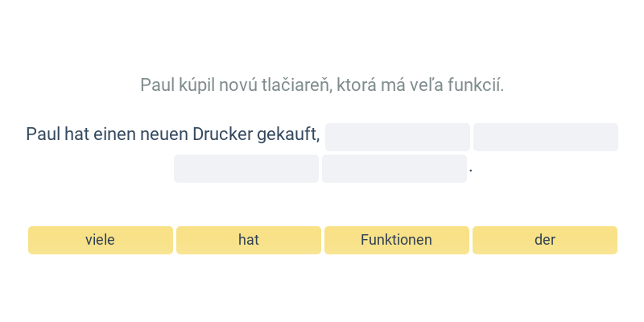Viewport: 644px width, 322px height.
Task: Click the last blank slot before the period
Action: pyautogui.click(x=394, y=168)
